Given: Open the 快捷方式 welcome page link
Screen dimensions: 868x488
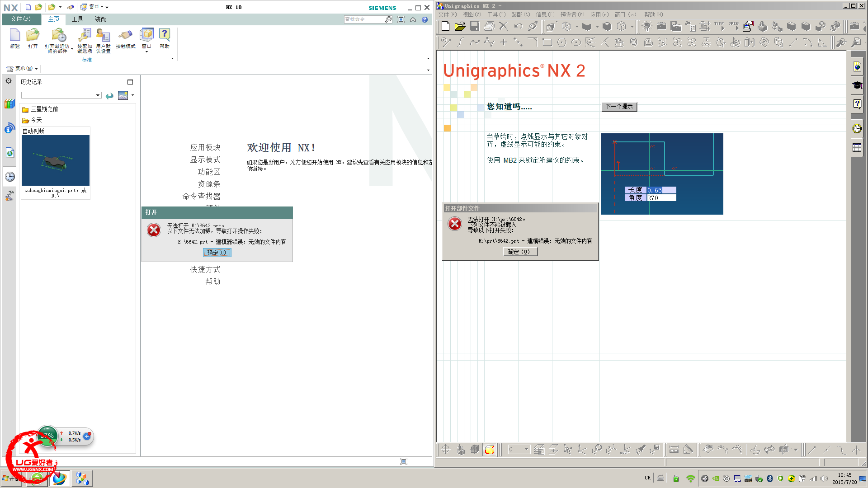Looking at the screenshot, I should pyautogui.click(x=205, y=269).
